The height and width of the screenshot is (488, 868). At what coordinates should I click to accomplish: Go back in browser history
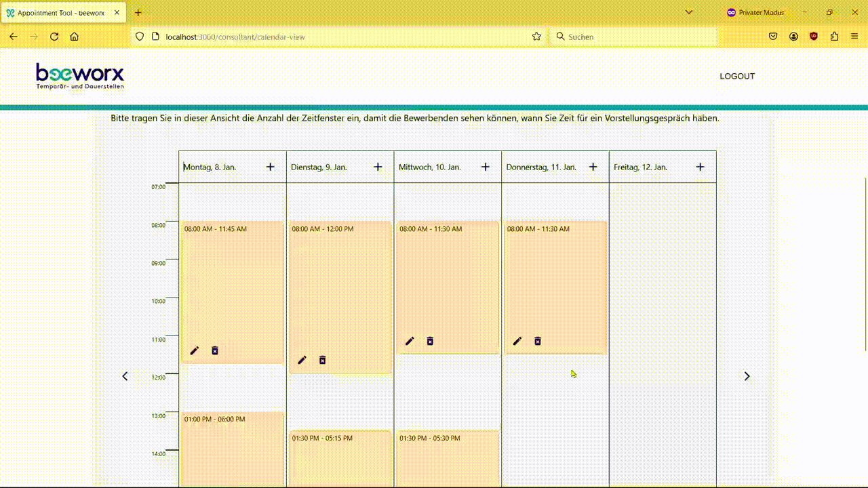point(14,37)
